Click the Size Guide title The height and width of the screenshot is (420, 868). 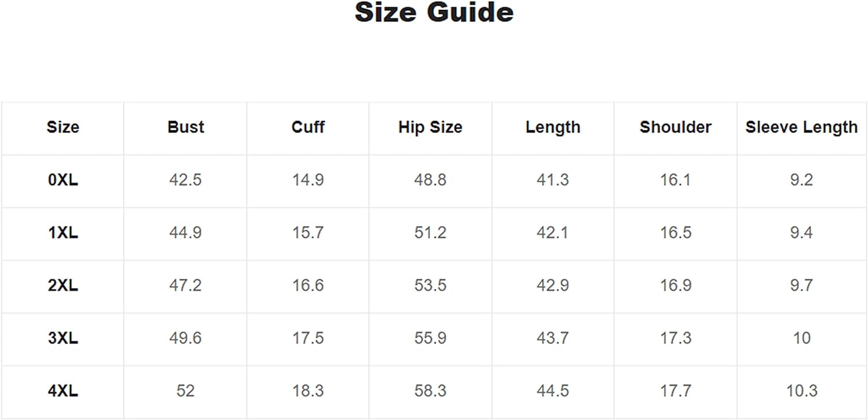pyautogui.click(x=433, y=13)
